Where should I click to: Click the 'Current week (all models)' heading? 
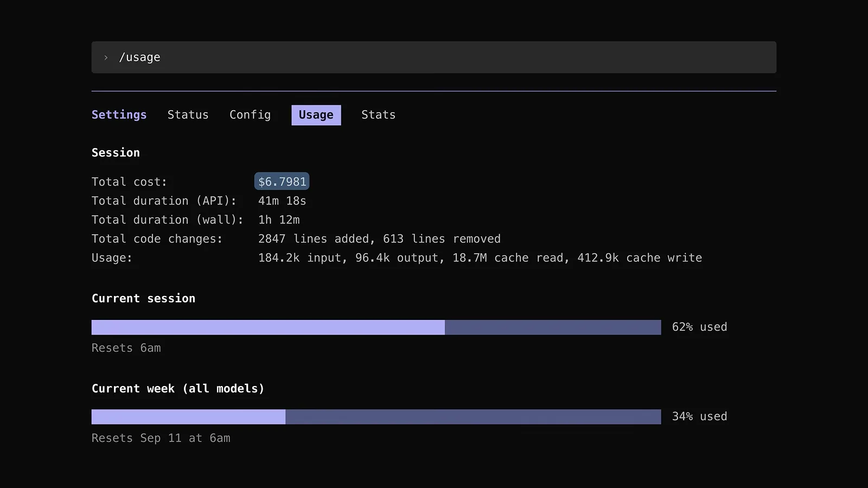(178, 389)
